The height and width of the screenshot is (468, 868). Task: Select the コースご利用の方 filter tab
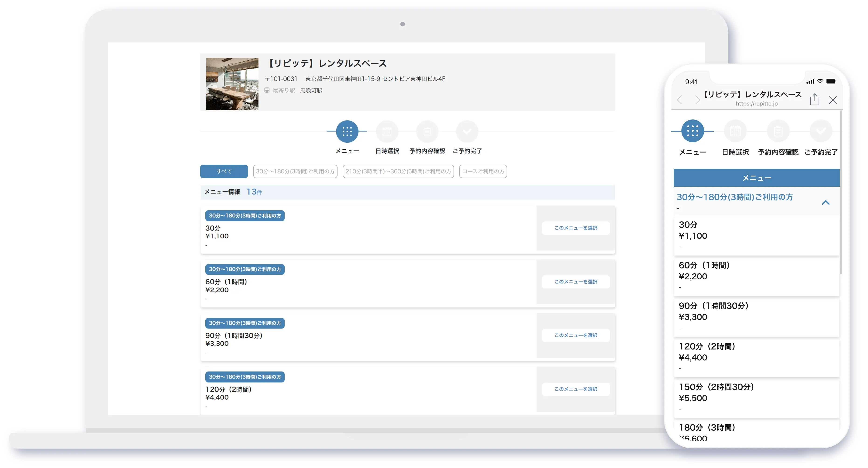[x=483, y=171]
